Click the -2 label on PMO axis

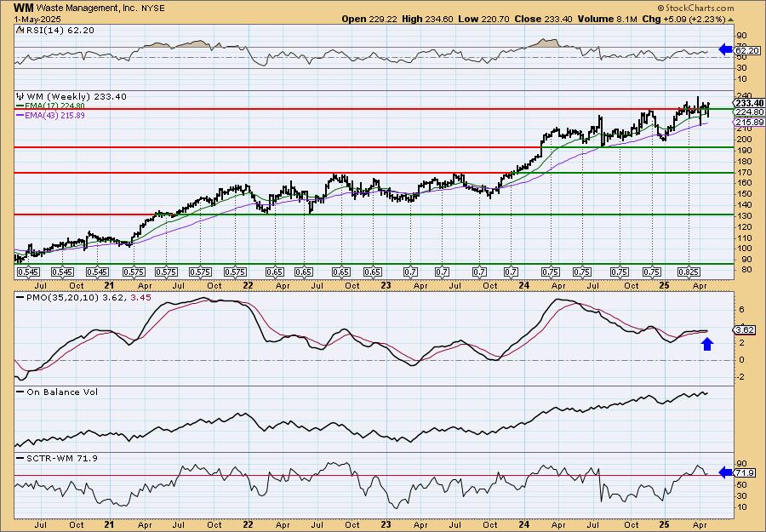click(740, 376)
